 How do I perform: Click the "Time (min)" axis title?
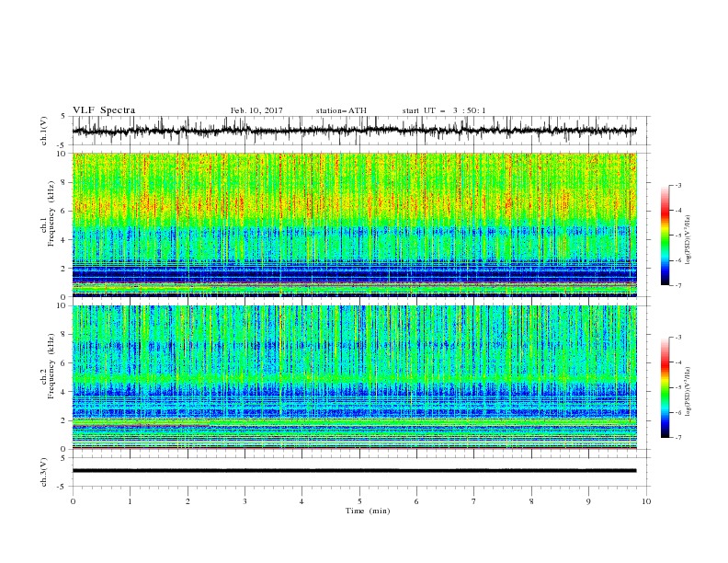(368, 511)
